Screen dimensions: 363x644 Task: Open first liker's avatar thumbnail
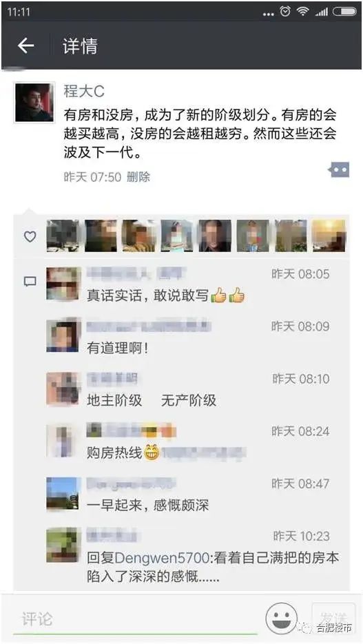click(63, 236)
